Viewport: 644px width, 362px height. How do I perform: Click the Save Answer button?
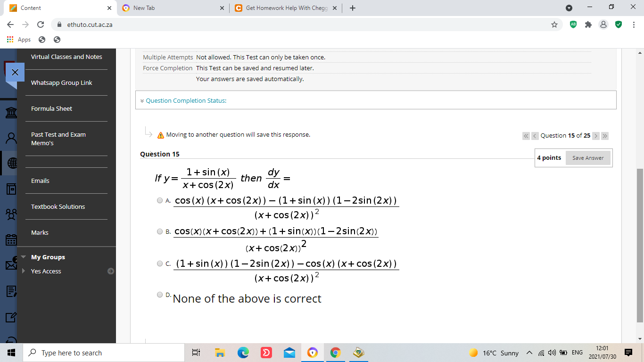(x=587, y=158)
